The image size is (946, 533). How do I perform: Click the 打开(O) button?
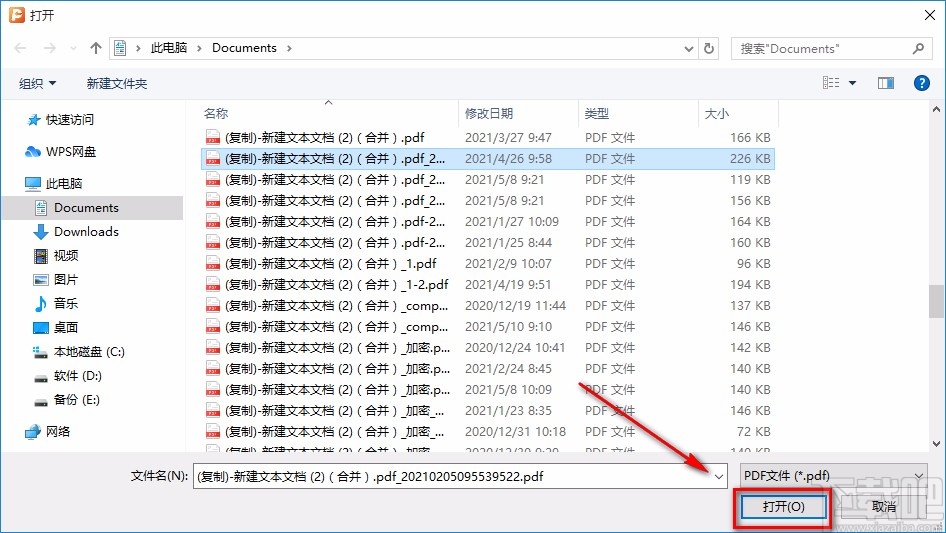click(x=783, y=507)
